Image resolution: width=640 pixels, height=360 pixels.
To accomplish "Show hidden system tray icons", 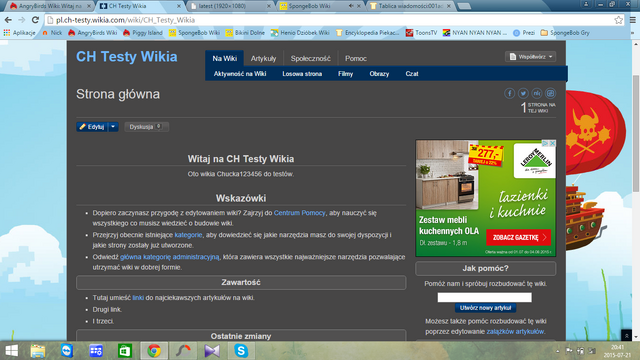I will tap(558, 351).
